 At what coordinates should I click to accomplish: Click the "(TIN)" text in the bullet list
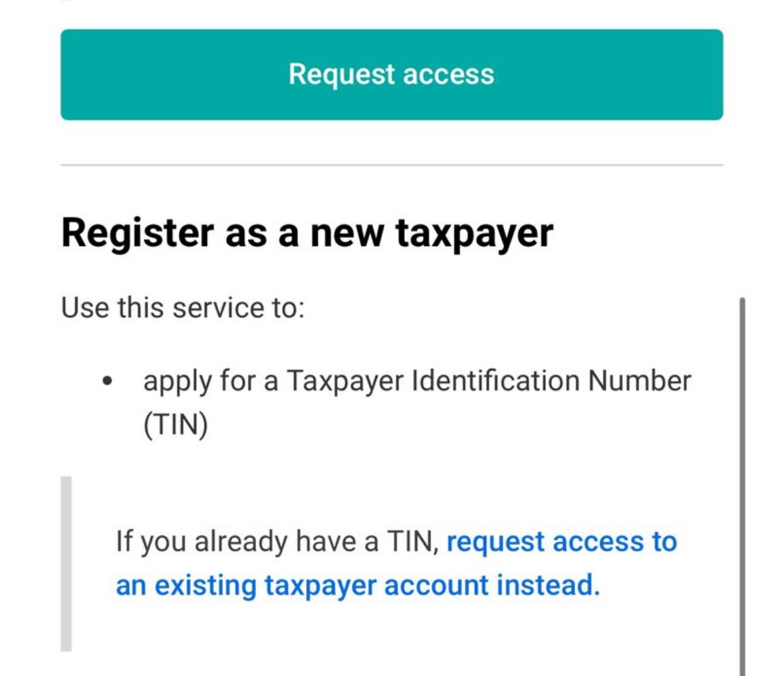click(x=176, y=425)
